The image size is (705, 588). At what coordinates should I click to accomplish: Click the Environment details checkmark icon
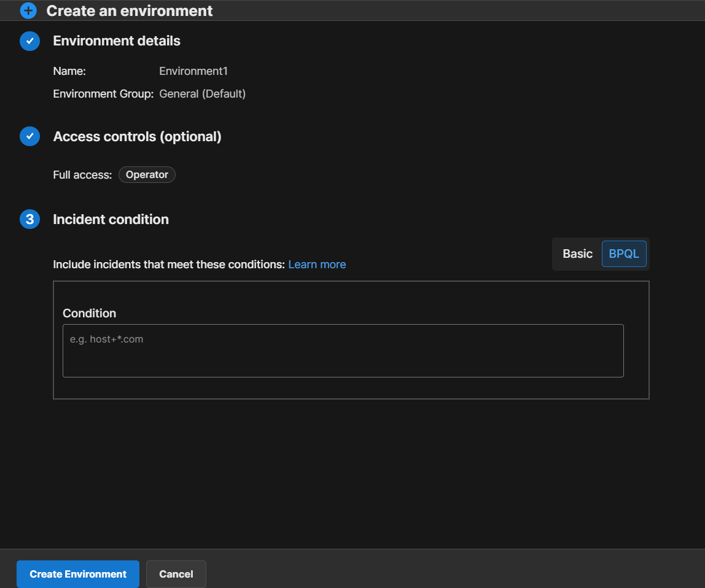29,41
